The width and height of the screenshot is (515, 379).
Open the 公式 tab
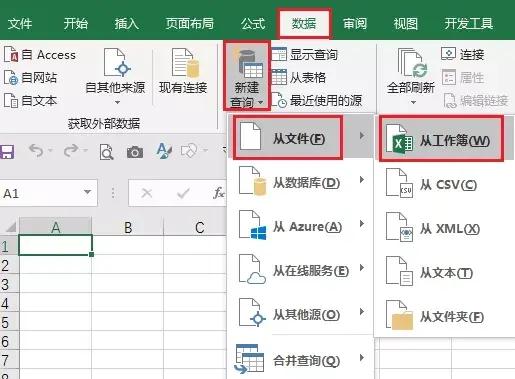pyautogui.click(x=253, y=23)
